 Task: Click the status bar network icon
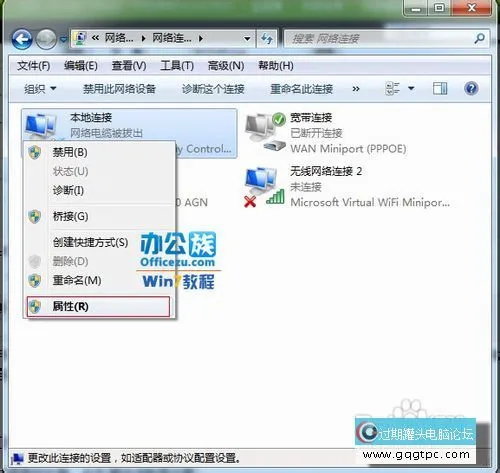click(x=17, y=459)
